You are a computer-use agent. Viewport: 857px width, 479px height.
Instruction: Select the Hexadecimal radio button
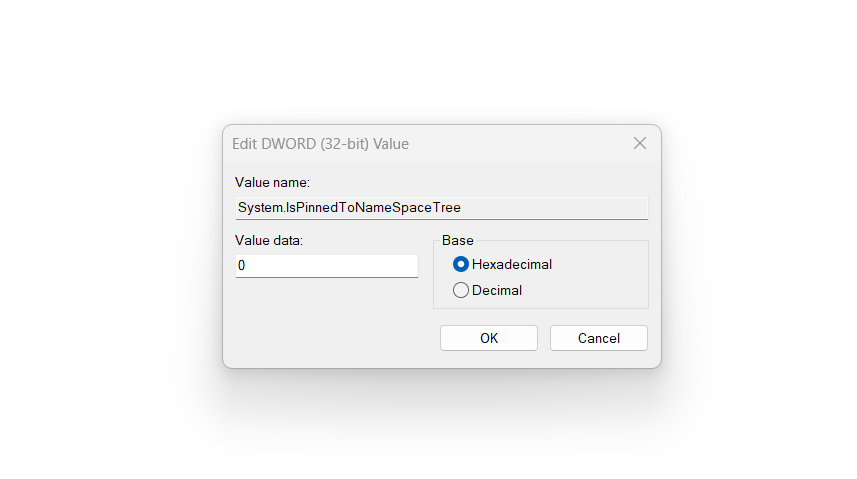point(461,265)
